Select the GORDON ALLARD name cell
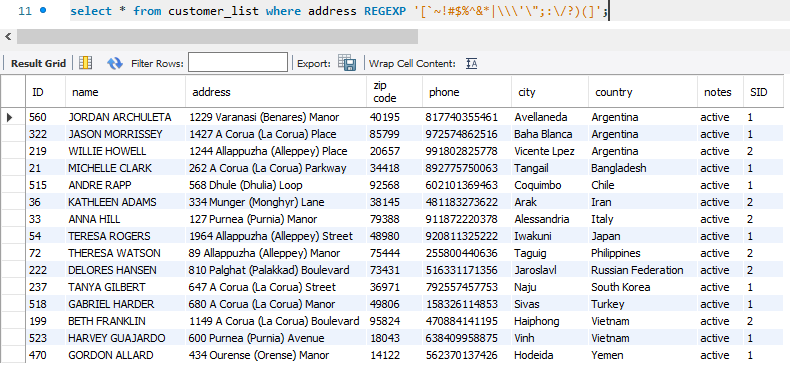 click(125, 355)
